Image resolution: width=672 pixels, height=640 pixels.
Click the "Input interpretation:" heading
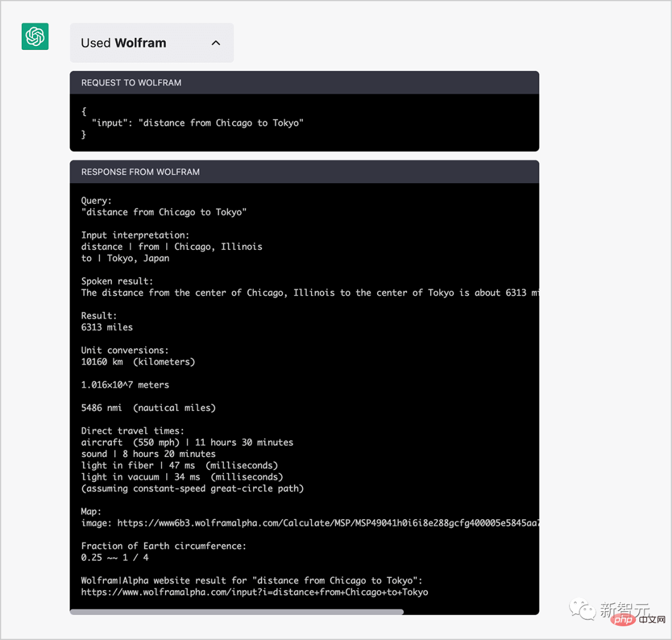tap(135, 235)
